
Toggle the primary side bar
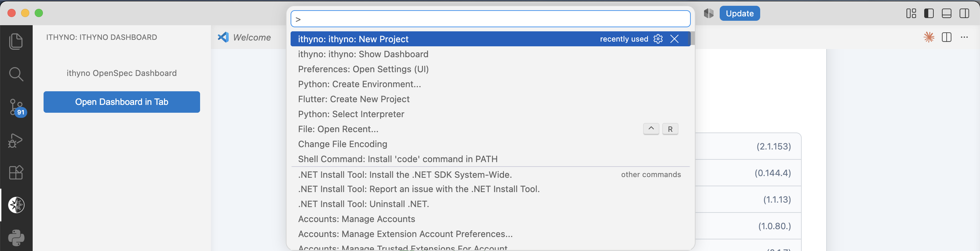(929, 13)
